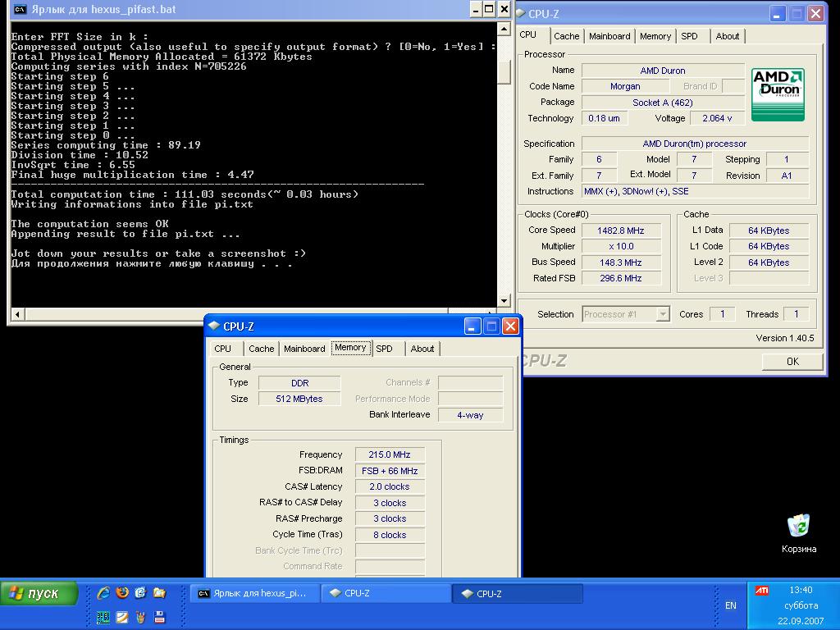Open the Start (пуск) menu
Image resolution: width=840 pixels, height=630 pixels.
(x=39, y=594)
